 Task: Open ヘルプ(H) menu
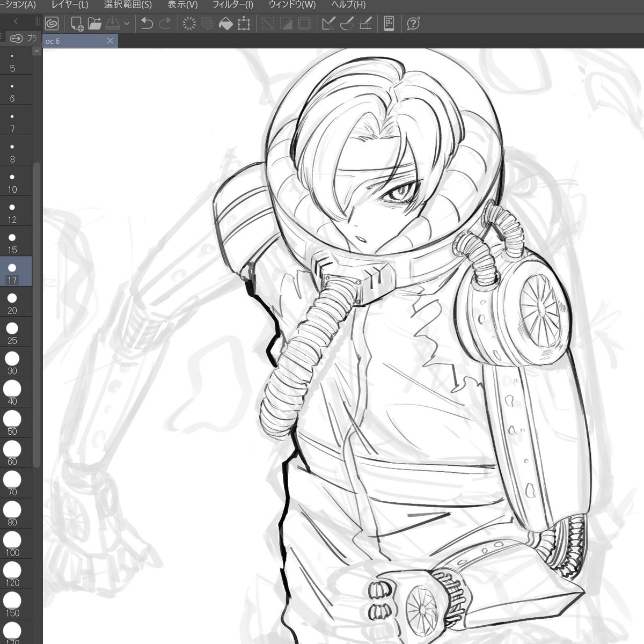(x=348, y=5)
